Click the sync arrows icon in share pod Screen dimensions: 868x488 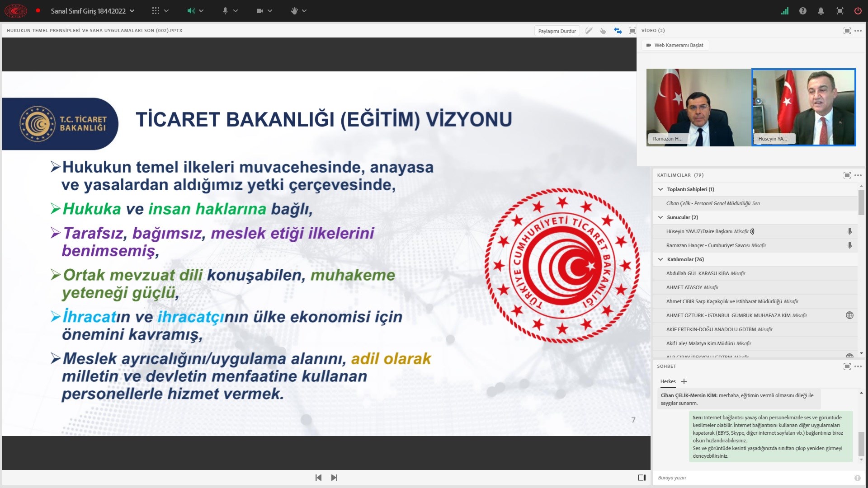click(618, 31)
